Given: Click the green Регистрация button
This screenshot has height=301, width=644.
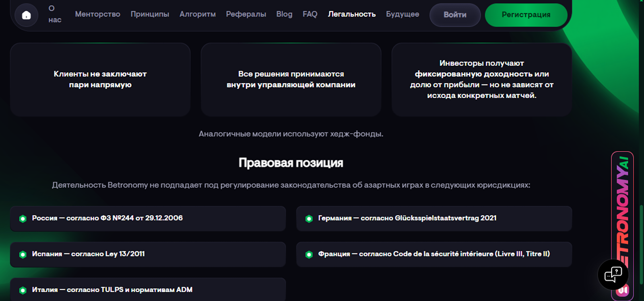Looking at the screenshot, I should point(526,15).
